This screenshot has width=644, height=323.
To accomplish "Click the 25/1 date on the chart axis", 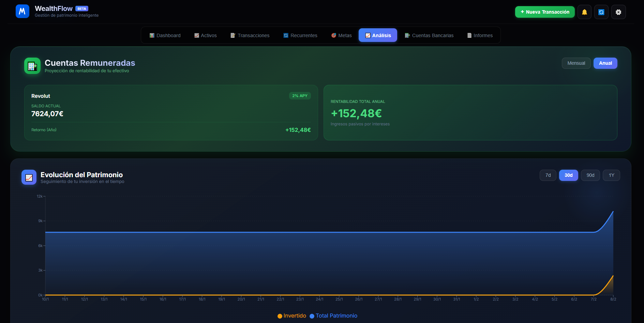I will click(x=339, y=299).
